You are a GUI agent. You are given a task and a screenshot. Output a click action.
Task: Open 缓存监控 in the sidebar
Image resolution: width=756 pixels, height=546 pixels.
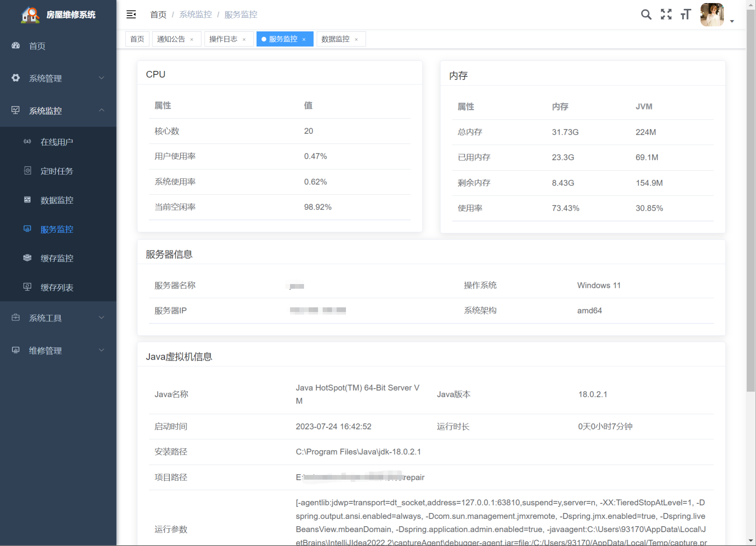pos(57,258)
